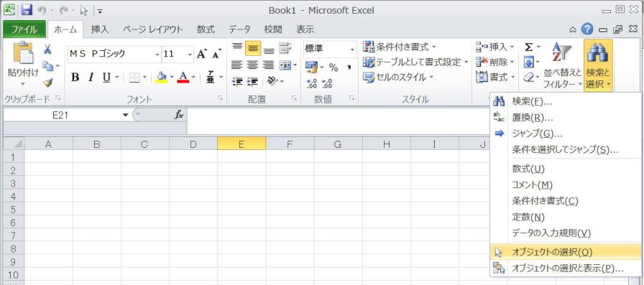Switch to 数式 tab
Screen dimensions: 644x285
point(206,29)
